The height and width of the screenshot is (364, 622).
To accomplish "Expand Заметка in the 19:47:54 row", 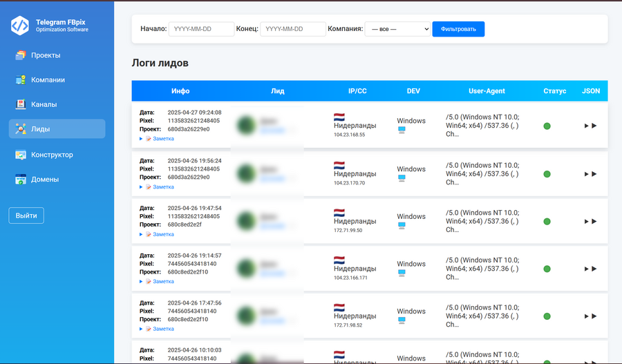I will [157, 234].
